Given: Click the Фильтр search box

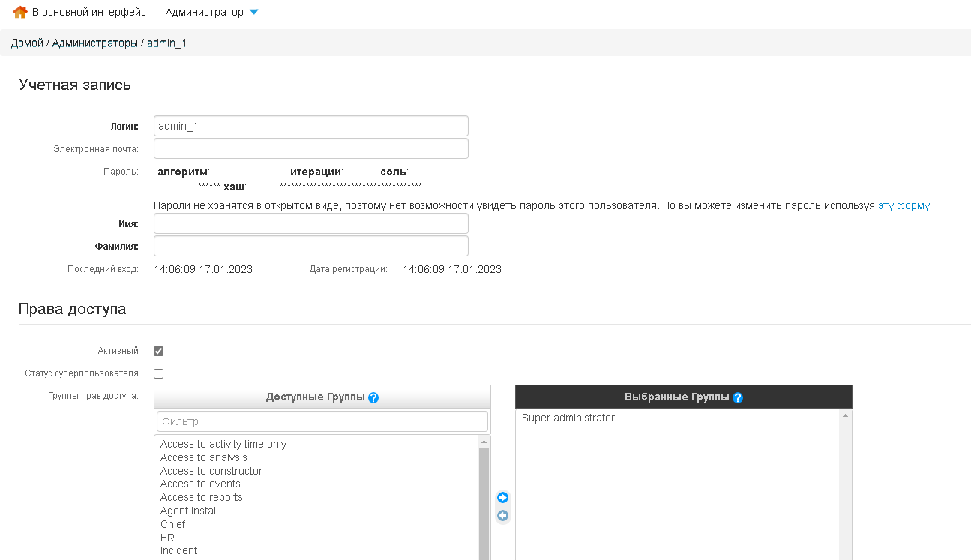Looking at the screenshot, I should 322,421.
